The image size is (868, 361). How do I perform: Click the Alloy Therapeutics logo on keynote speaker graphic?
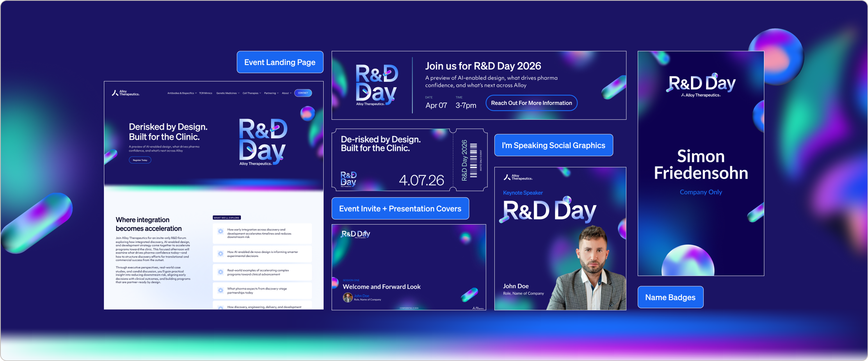tap(518, 177)
